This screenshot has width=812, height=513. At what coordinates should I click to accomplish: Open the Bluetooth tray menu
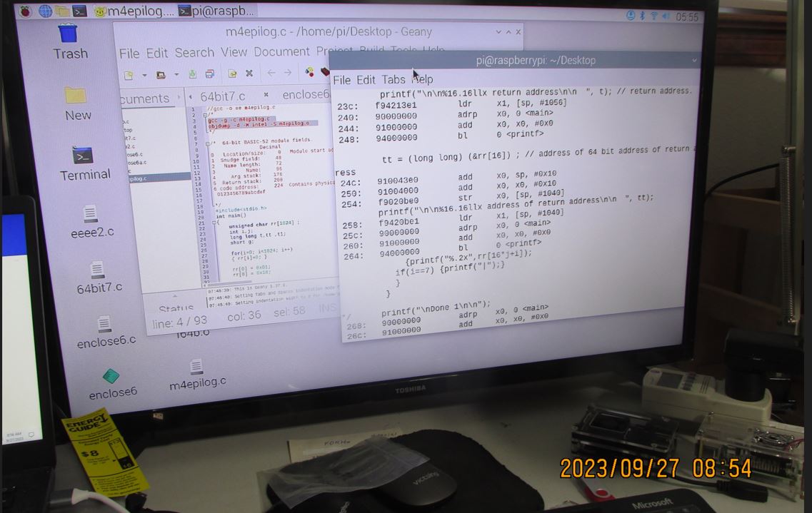642,16
